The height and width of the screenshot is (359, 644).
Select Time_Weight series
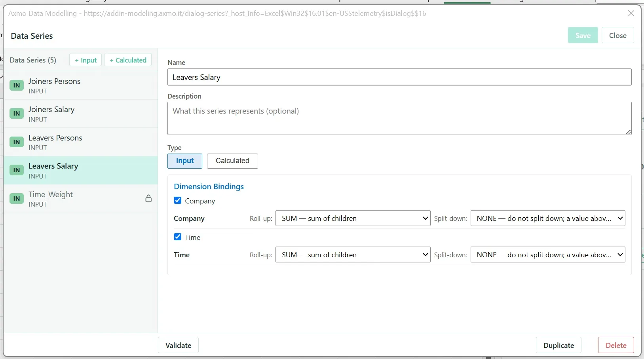[81, 199]
